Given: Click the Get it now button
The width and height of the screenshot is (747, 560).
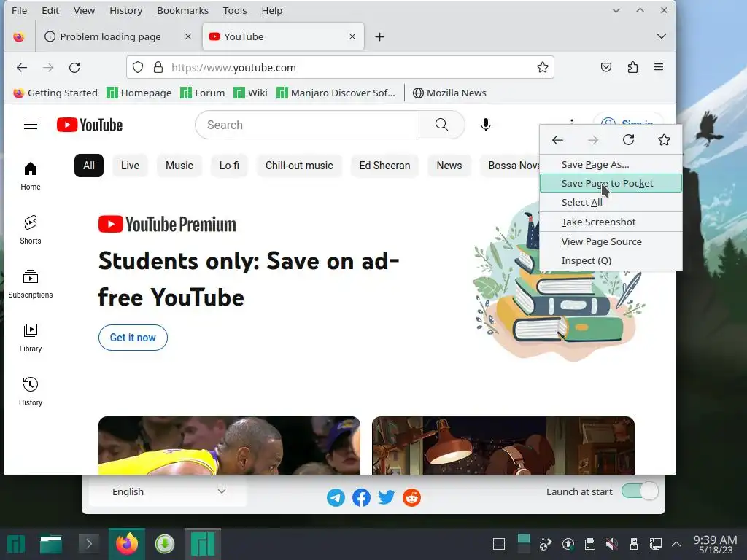Looking at the screenshot, I should pos(133,338).
